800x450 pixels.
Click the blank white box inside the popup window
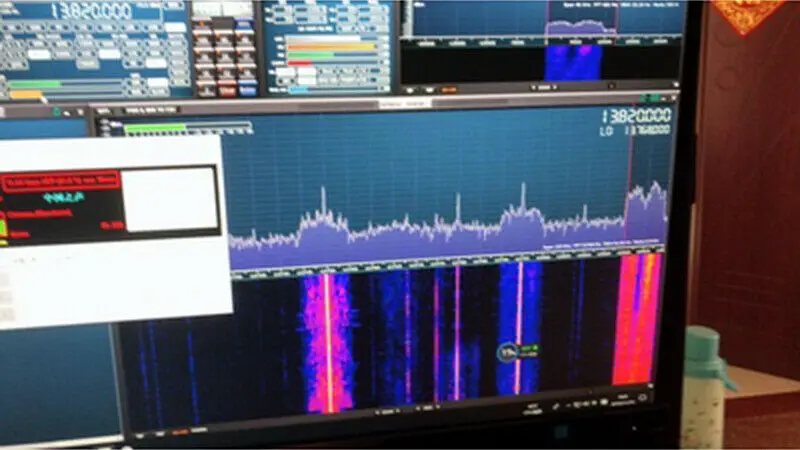[x=170, y=199]
